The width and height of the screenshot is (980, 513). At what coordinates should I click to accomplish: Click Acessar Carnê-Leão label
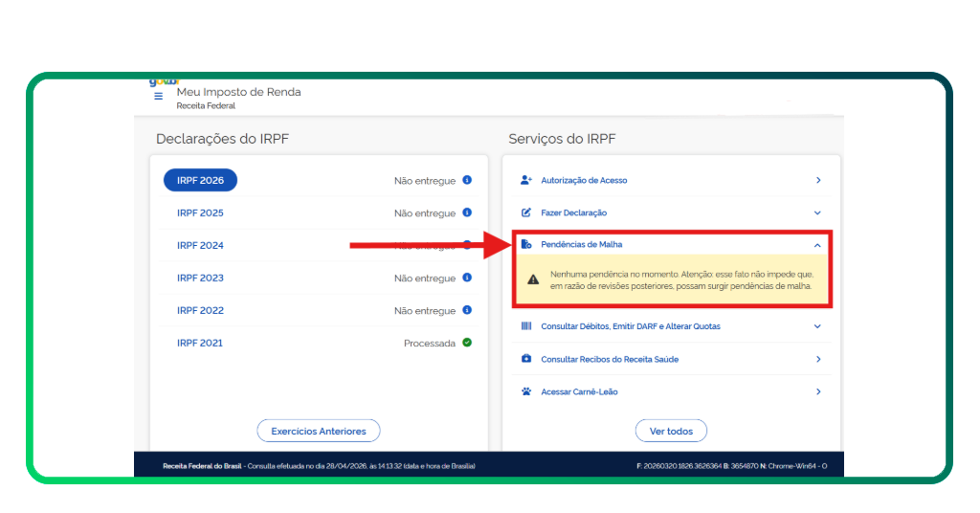579,391
